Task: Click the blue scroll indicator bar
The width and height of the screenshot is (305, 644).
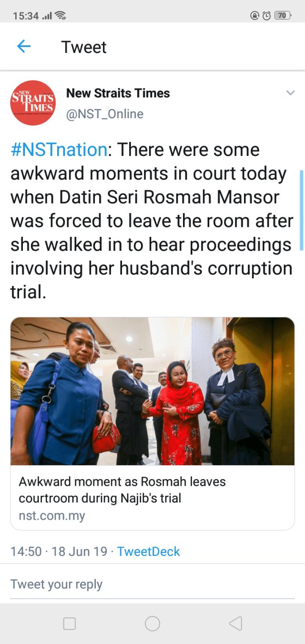Action: (x=302, y=210)
